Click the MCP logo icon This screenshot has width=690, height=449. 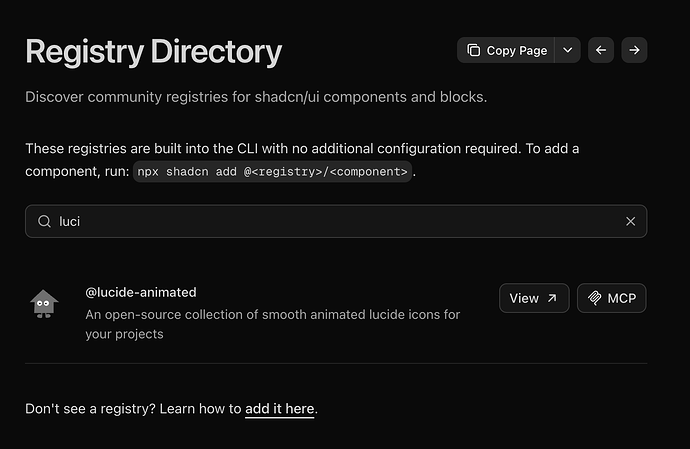[595, 298]
